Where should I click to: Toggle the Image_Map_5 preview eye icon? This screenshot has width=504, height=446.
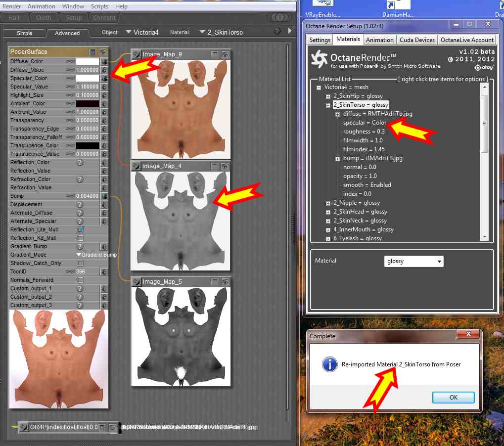coord(226,282)
